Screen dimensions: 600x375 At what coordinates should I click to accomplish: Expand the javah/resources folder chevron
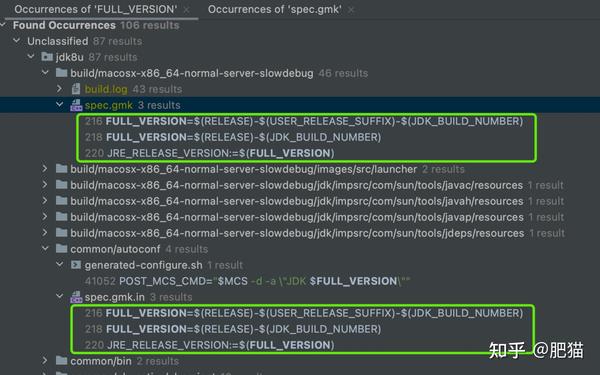click(x=45, y=201)
